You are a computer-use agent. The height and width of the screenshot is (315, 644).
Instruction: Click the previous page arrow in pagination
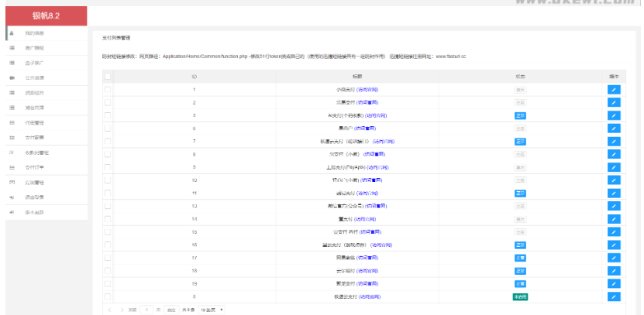pos(110,310)
